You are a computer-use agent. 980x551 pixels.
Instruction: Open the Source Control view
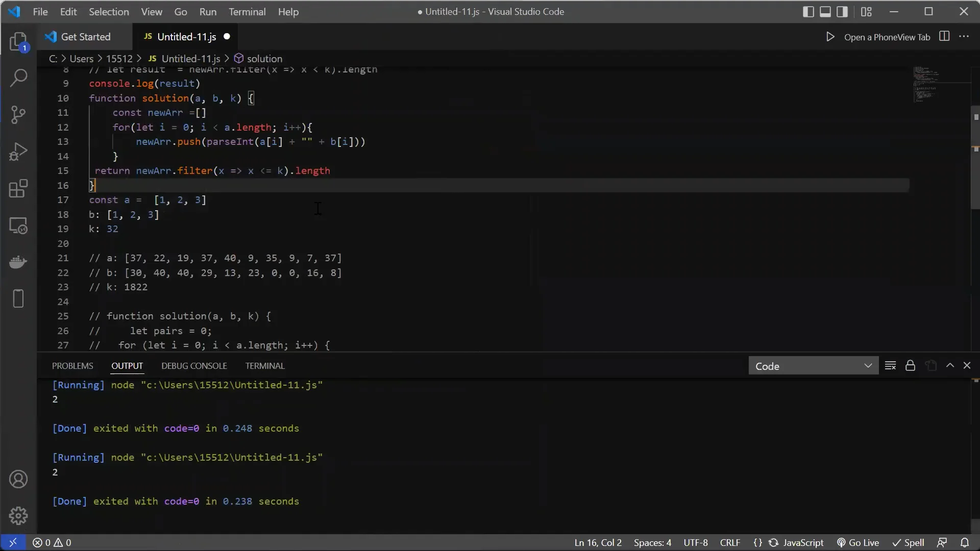point(18,114)
